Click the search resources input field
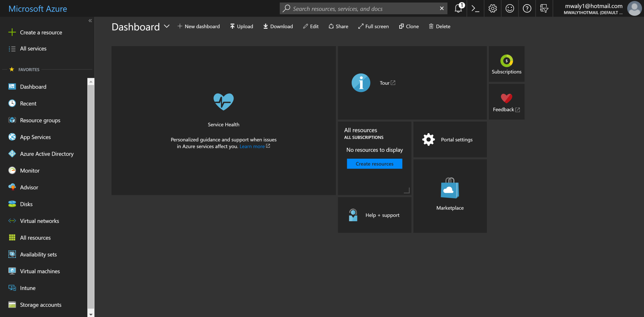 (x=364, y=9)
